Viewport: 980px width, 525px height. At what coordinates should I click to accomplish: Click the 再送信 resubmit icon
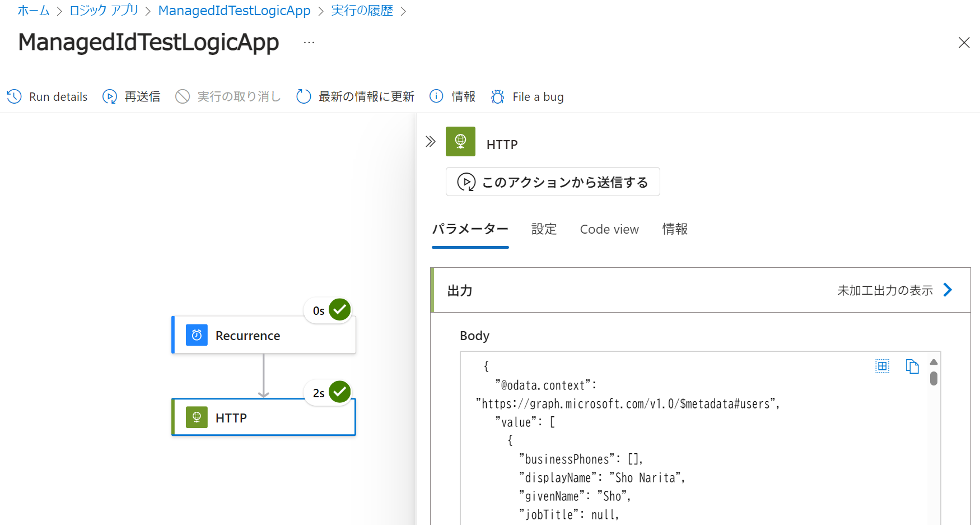[110, 96]
